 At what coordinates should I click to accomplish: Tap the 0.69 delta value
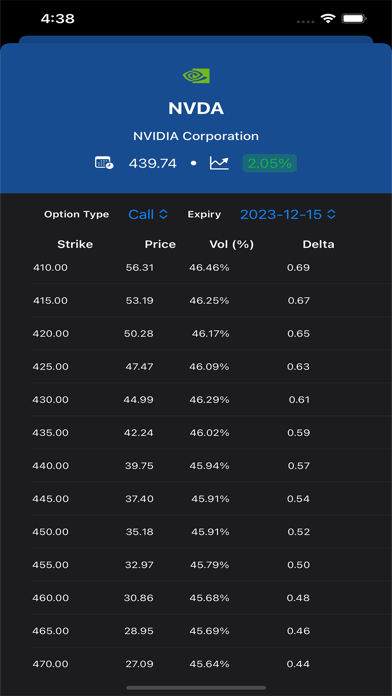(x=298, y=267)
